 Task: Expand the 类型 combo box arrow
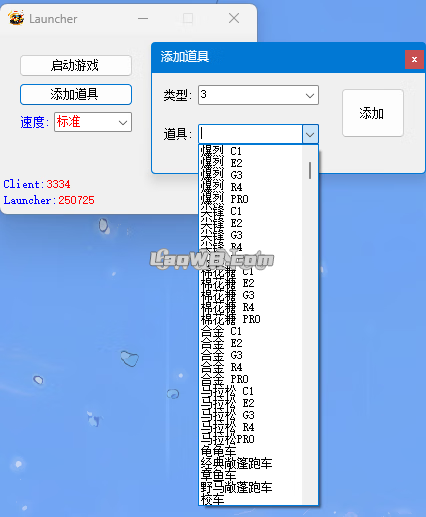310,95
